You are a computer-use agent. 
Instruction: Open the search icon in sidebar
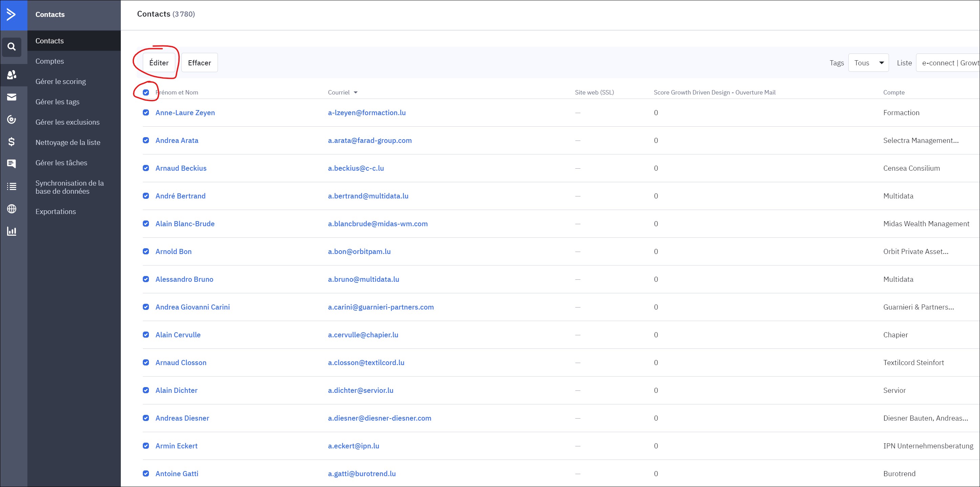[x=12, y=47]
